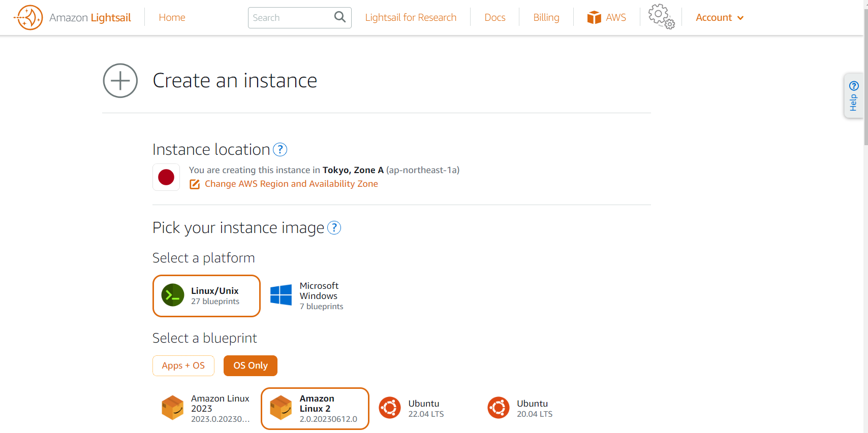This screenshot has height=433, width=868.
Task: Open Lightsail for Research page
Action: (x=411, y=18)
